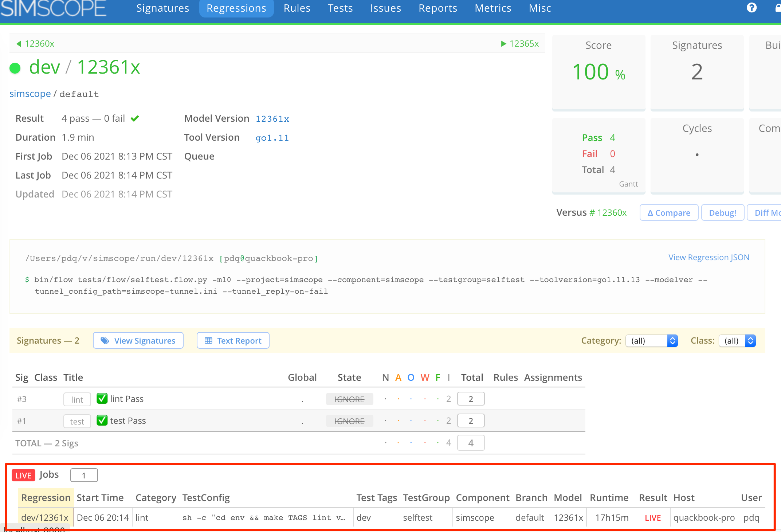
Task: Click the green checkbox icon for lint Pass
Action: pos(102,398)
